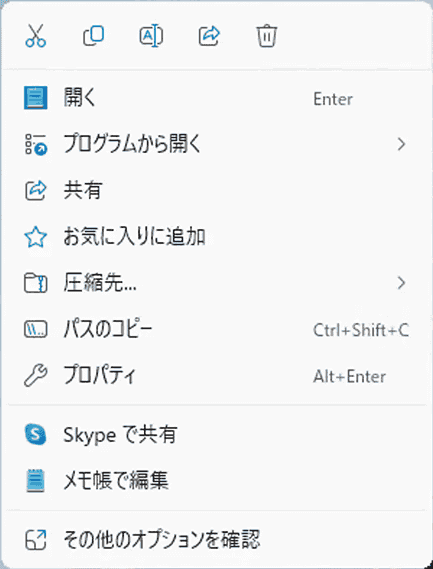Open その他のオプションを確認 expanded menu

tap(217, 540)
